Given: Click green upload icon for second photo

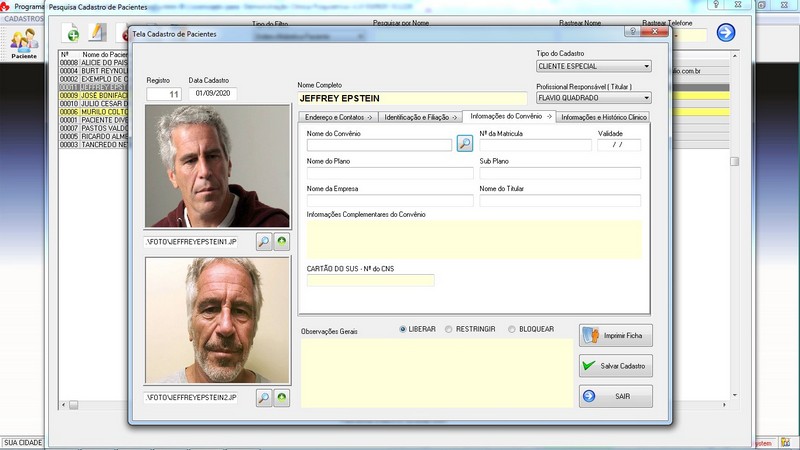Looking at the screenshot, I should (282, 397).
